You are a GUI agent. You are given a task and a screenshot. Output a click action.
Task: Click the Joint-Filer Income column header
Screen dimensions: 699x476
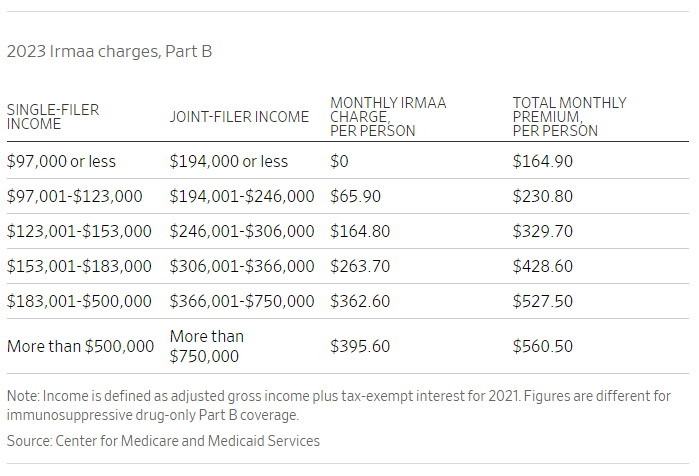click(239, 117)
